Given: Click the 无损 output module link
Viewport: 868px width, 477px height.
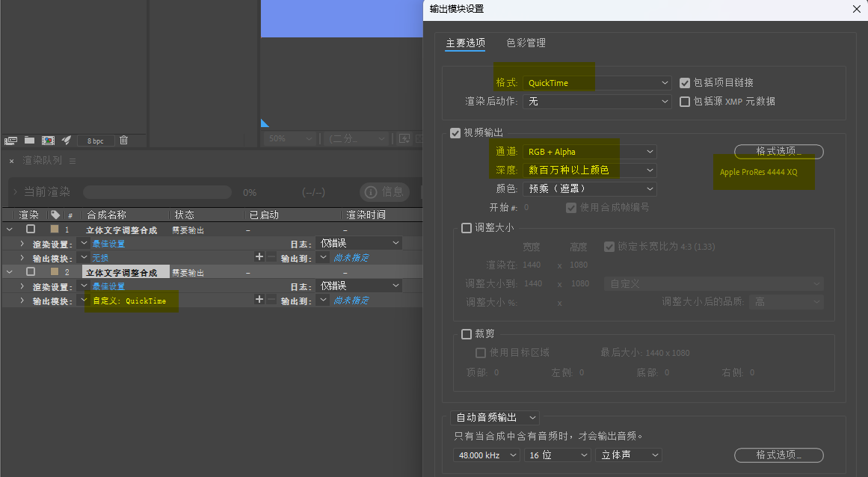Looking at the screenshot, I should pyautogui.click(x=100, y=258).
